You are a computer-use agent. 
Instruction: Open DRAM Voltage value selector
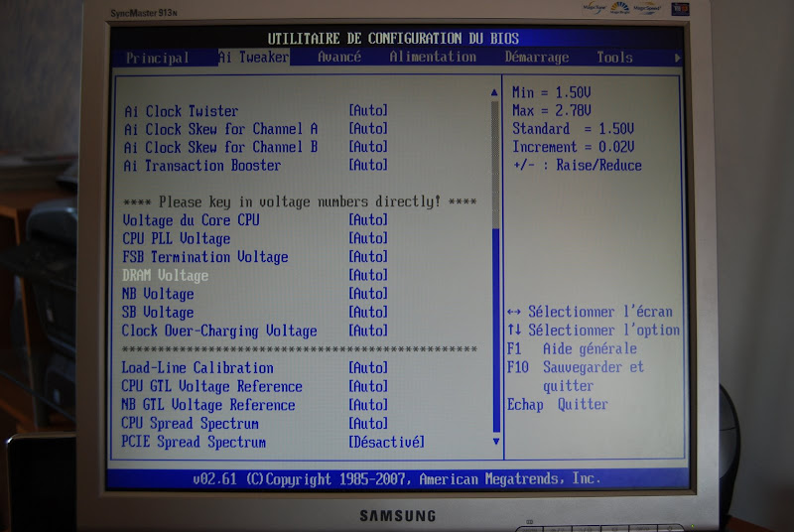368,275
